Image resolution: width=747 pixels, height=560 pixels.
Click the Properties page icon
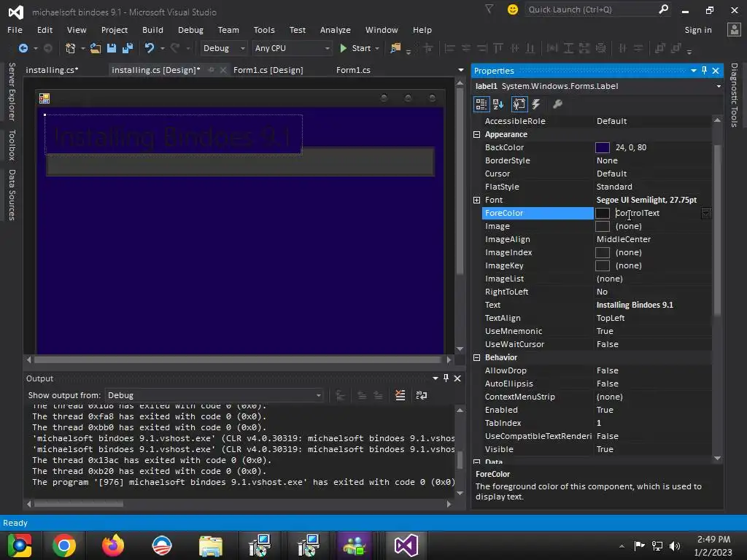pyautogui.click(x=519, y=104)
